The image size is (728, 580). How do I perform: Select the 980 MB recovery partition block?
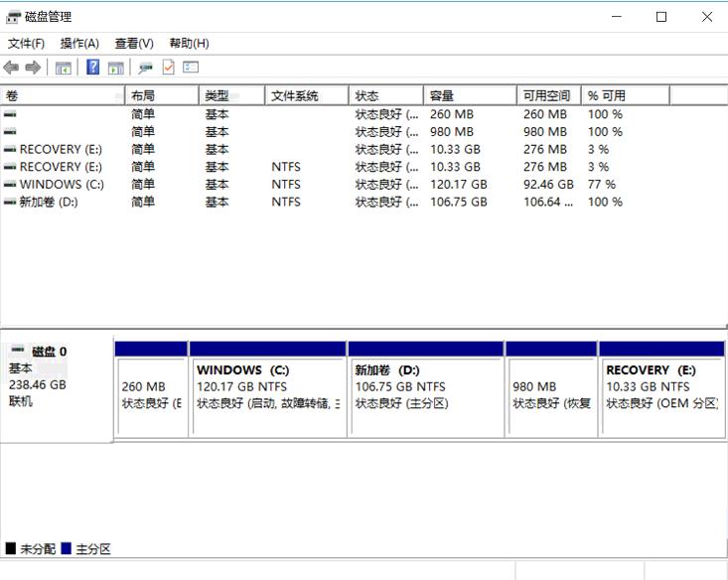coord(551,389)
